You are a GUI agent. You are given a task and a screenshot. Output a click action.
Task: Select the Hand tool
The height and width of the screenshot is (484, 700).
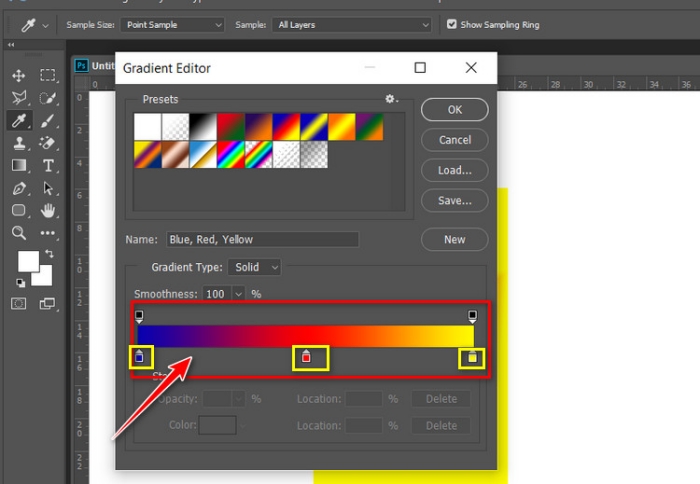(x=48, y=210)
